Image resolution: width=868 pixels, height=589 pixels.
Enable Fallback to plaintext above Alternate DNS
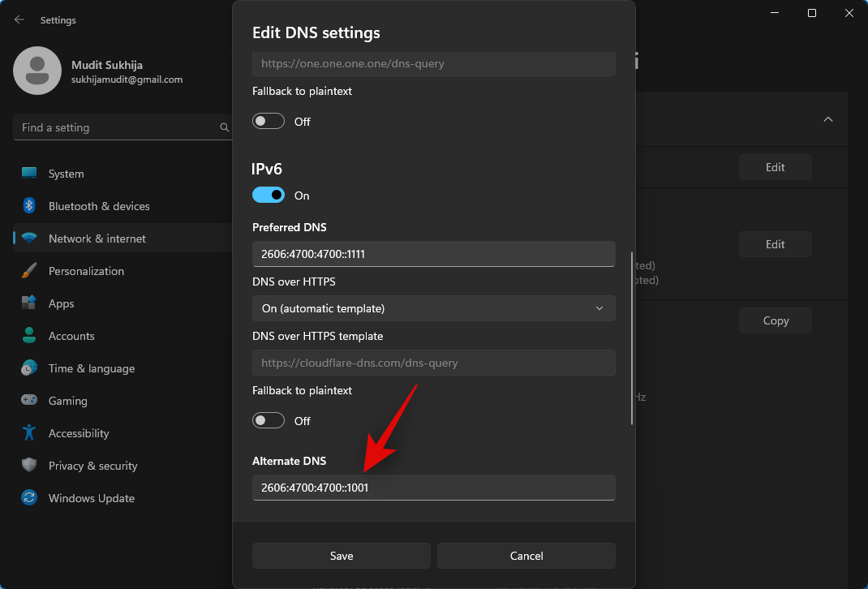tap(269, 421)
